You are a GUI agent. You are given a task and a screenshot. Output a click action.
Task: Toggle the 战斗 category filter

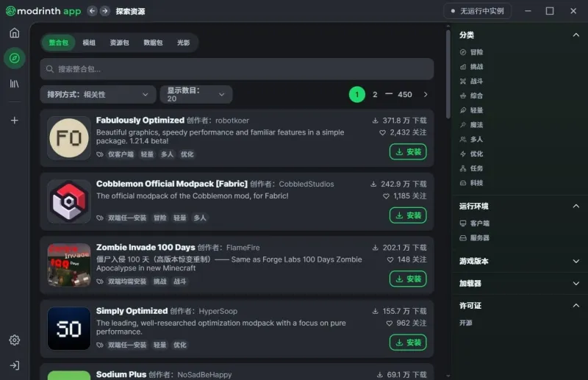[x=472, y=82]
